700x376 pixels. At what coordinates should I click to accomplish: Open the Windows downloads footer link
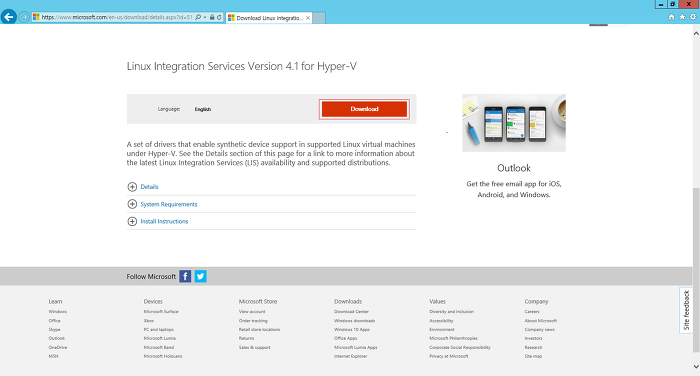354,321
